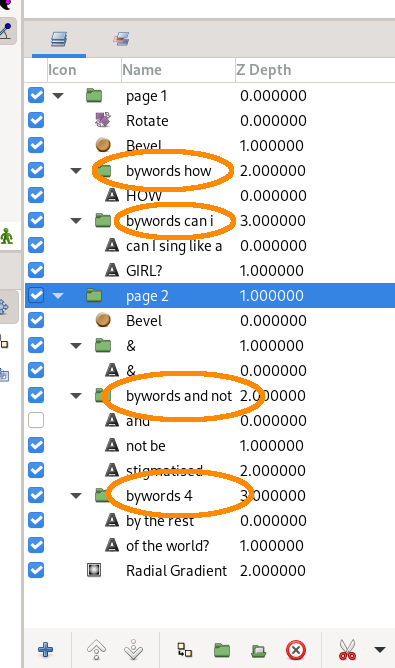Click the text icon of GIRL? layer

pyautogui.click(x=112, y=270)
